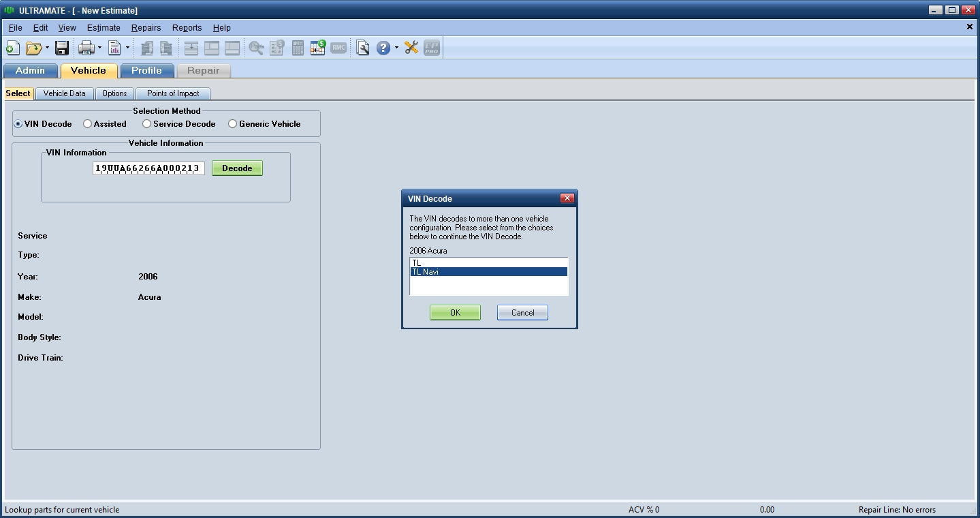Click the 2006 Acura label in dialog
This screenshot has width=980, height=518.
coord(428,251)
